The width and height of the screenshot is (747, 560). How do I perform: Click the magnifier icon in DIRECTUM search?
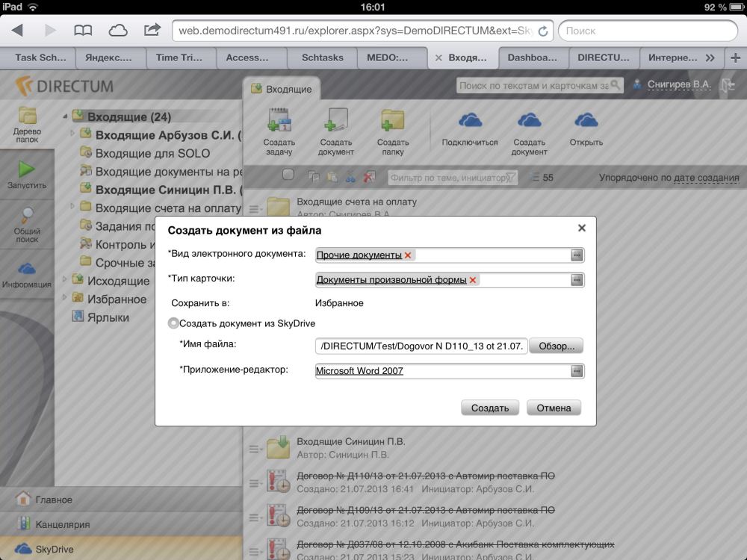pyautogui.click(x=616, y=85)
